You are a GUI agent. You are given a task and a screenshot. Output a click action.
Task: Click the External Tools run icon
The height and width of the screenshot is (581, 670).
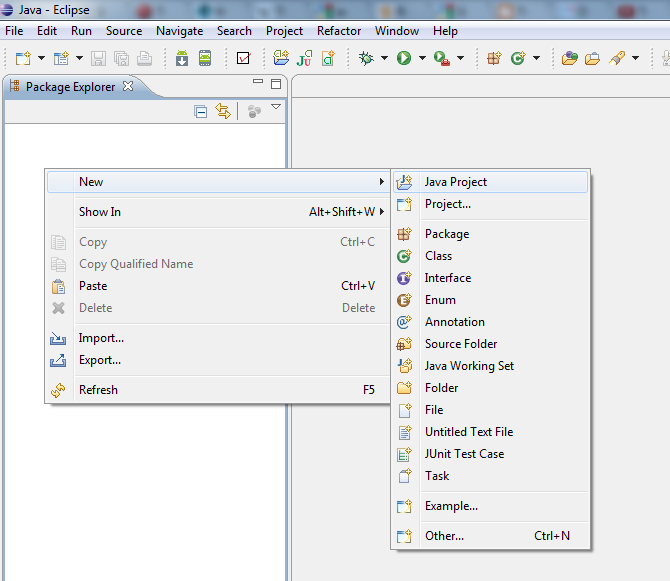click(x=441, y=58)
